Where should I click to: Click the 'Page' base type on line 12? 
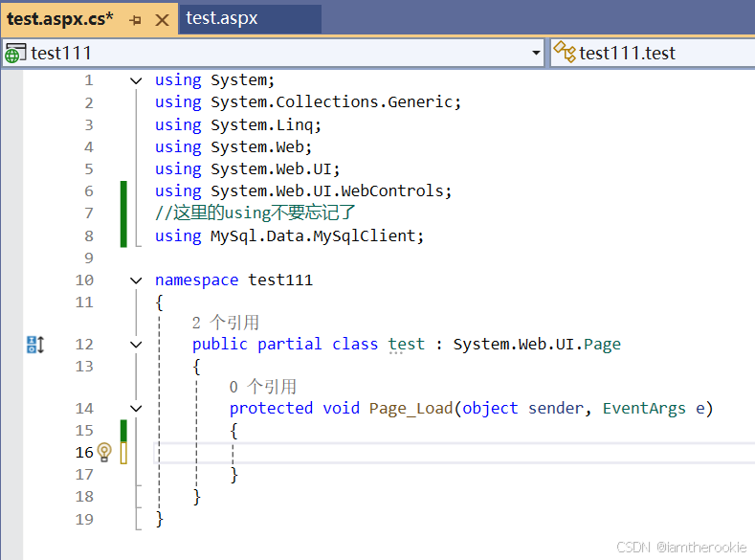point(602,345)
